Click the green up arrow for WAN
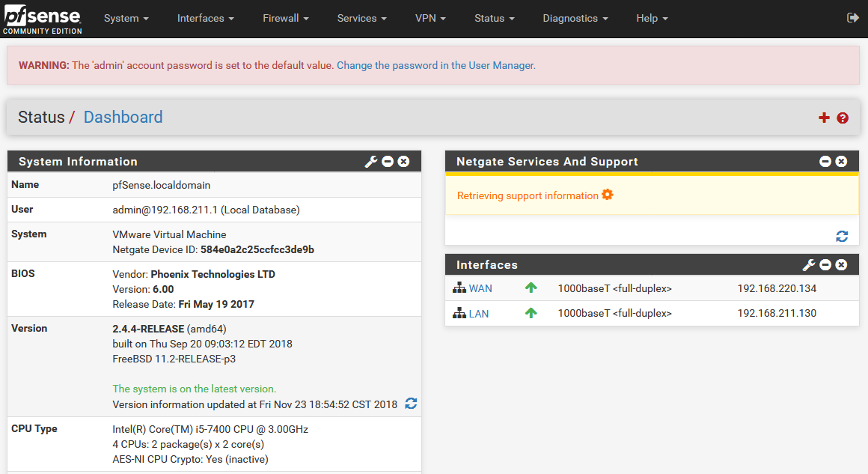 (x=531, y=288)
